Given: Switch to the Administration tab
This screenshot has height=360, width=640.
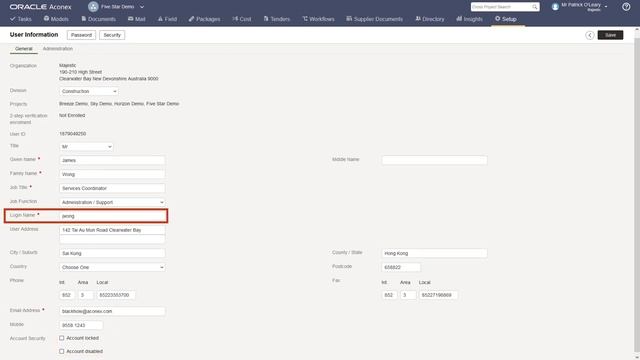Looking at the screenshot, I should pyautogui.click(x=58, y=49).
